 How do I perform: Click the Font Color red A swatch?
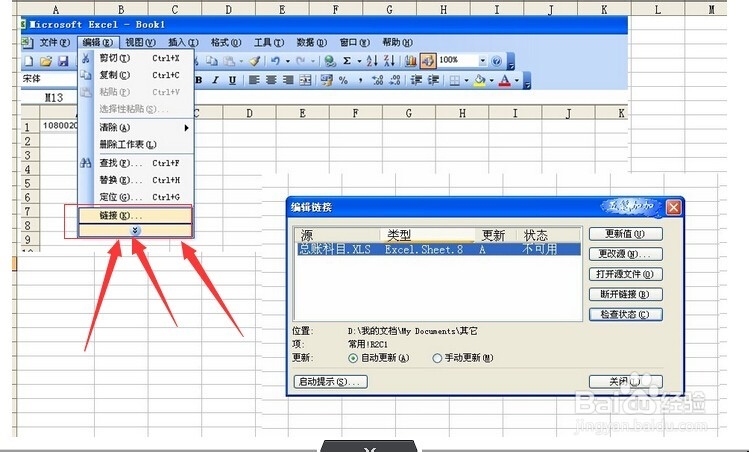click(x=504, y=81)
